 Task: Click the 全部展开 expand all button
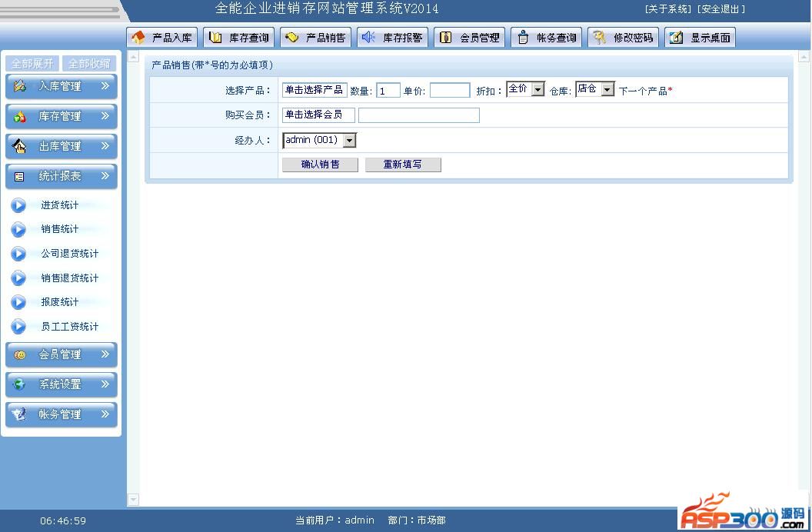32,64
